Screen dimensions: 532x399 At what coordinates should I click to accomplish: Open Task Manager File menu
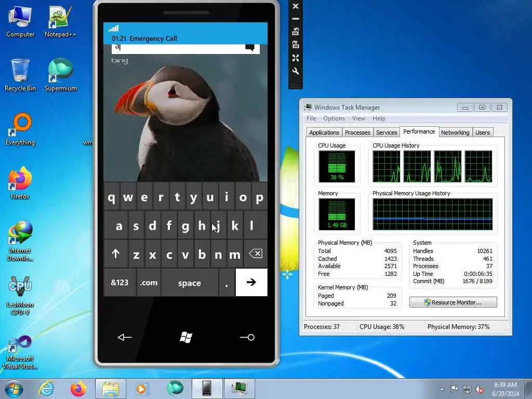311,118
